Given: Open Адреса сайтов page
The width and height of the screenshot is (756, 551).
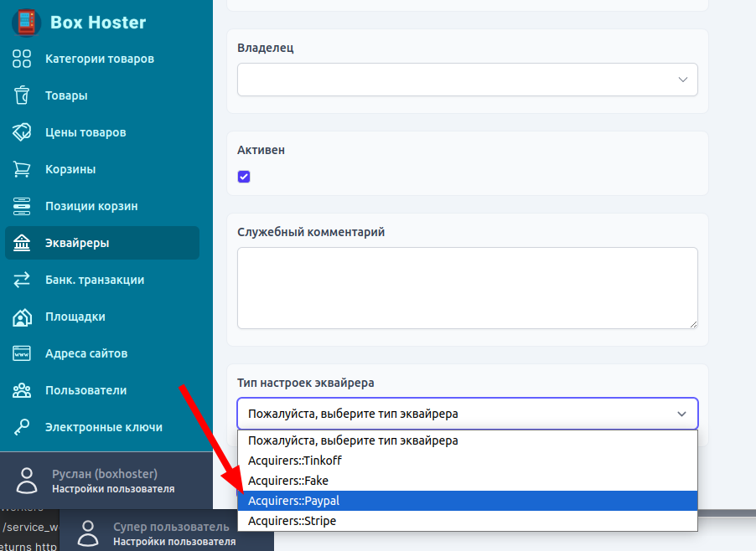Looking at the screenshot, I should point(86,353).
